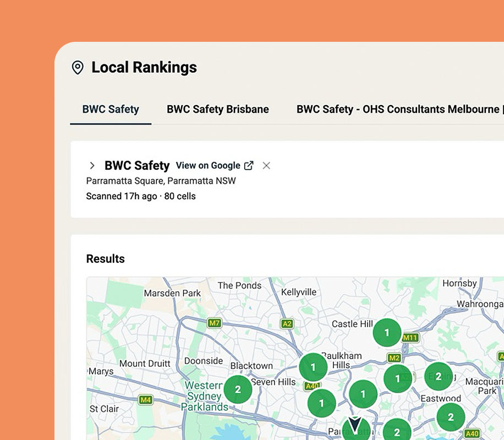Click the dark business location pin on Parramatta
The height and width of the screenshot is (440, 504).
coord(354,424)
